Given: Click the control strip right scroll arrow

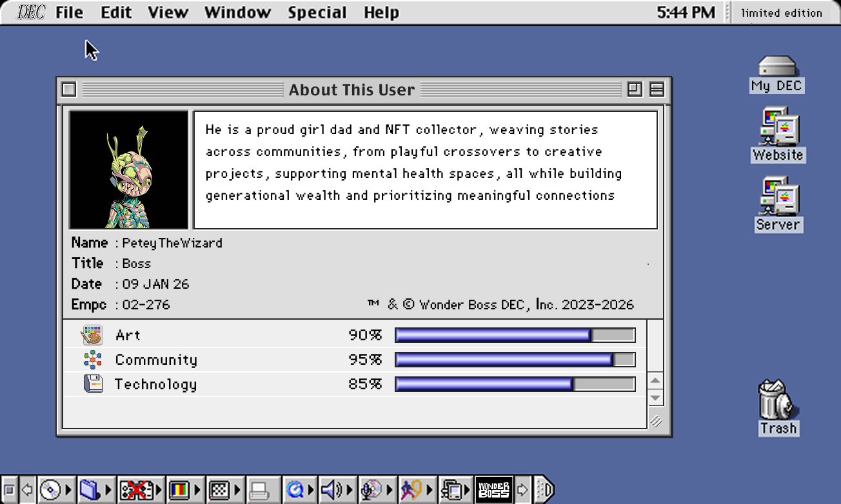Looking at the screenshot, I should (x=523, y=490).
